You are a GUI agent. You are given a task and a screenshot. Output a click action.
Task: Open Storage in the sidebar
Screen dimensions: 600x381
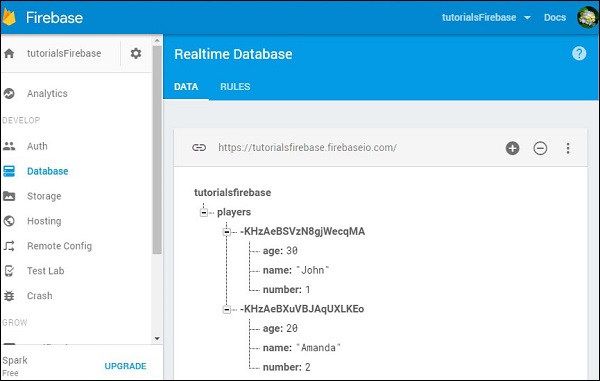(44, 196)
